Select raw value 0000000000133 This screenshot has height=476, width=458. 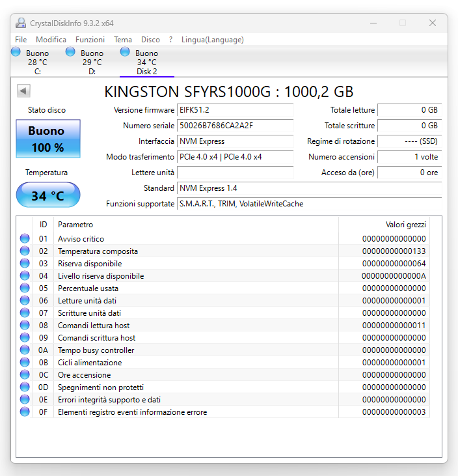(x=394, y=251)
